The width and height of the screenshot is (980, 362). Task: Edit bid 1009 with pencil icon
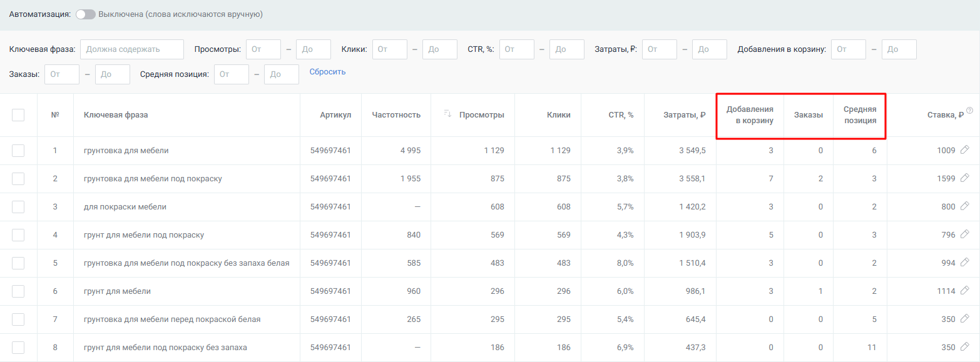pyautogui.click(x=964, y=150)
